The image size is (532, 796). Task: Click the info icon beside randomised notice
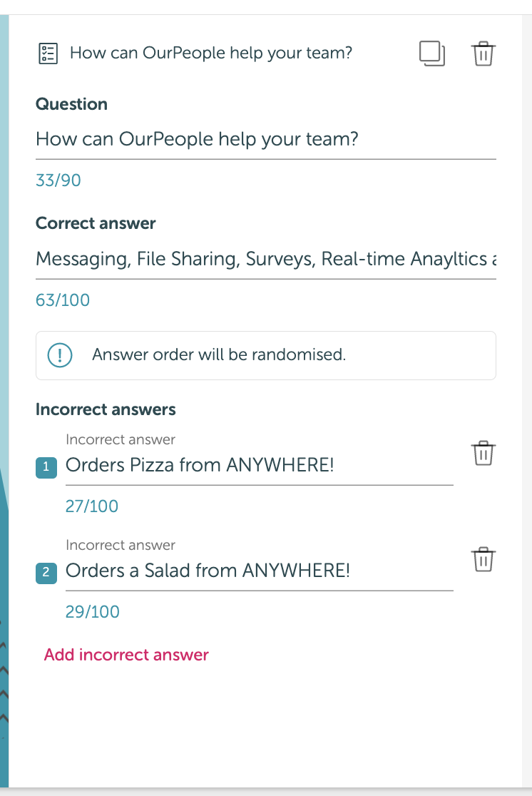[60, 355]
